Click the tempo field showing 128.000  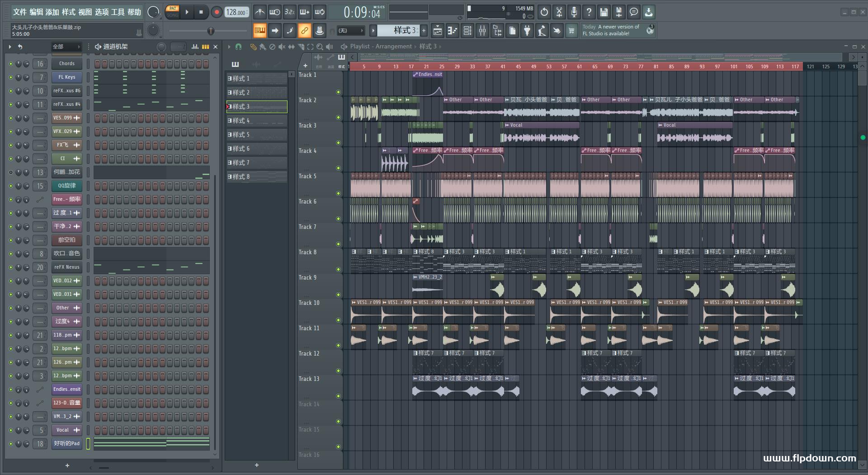(237, 12)
